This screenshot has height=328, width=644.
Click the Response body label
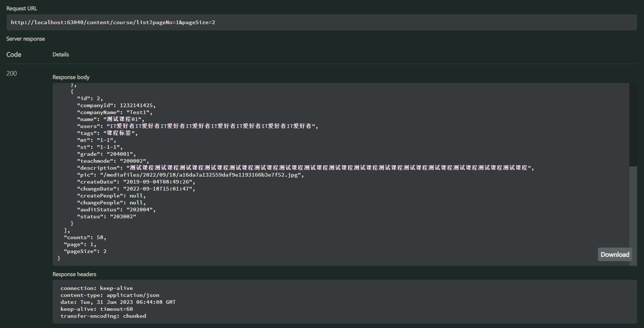(x=71, y=77)
